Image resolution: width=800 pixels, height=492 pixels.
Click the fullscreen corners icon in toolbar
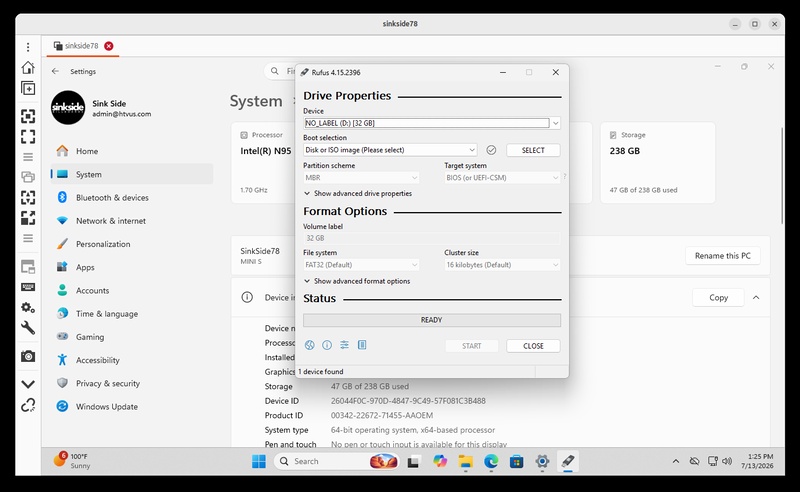click(28, 136)
